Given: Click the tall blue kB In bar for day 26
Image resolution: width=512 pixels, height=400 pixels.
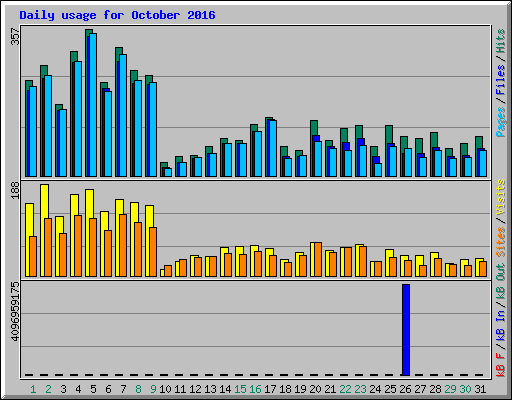Looking at the screenshot, I should point(406,330).
